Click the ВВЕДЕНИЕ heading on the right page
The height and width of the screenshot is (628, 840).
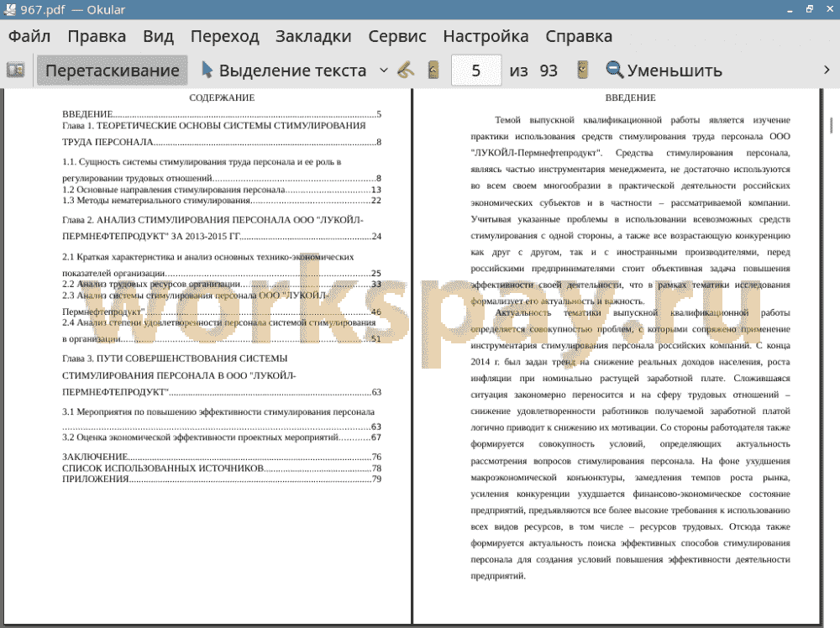[631, 98]
